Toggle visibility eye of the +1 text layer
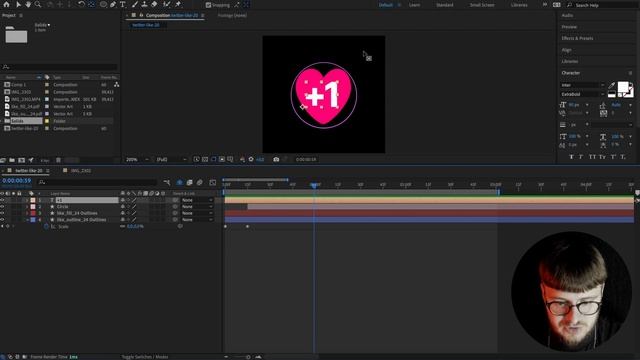 tap(2, 200)
